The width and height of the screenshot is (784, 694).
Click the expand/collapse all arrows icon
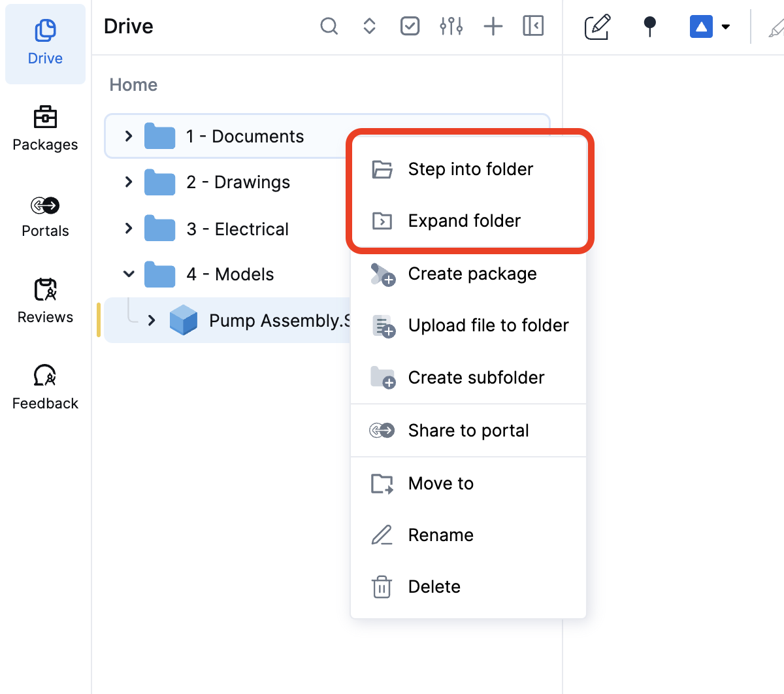click(x=370, y=26)
